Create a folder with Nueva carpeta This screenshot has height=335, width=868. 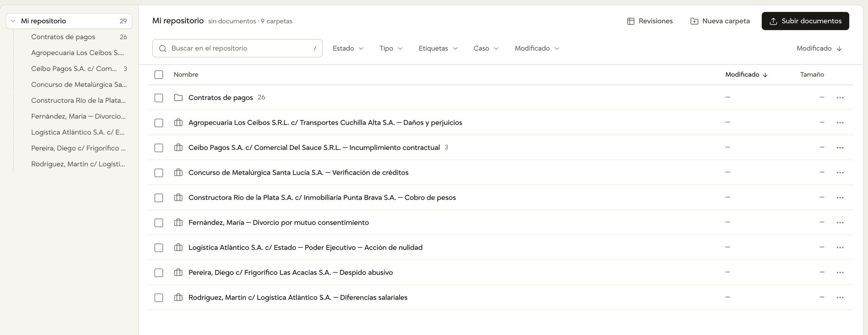(x=720, y=21)
